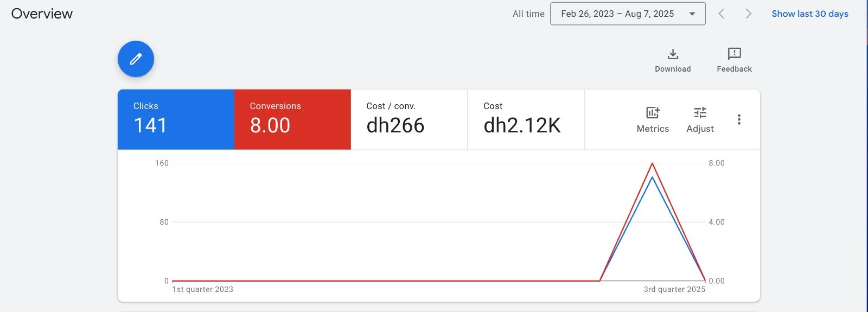Expand the date range dropdown arrow

click(692, 14)
